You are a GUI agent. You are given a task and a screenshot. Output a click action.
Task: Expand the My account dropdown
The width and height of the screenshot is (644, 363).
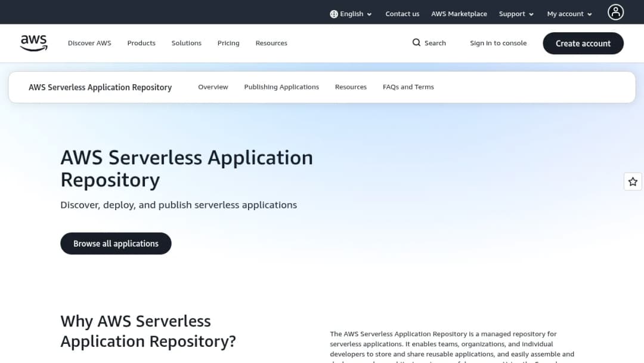[569, 14]
